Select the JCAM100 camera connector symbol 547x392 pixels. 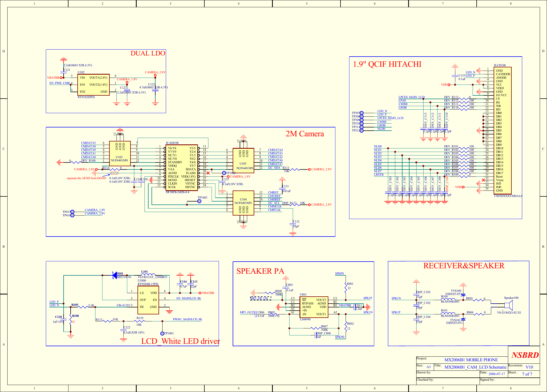tap(181, 167)
